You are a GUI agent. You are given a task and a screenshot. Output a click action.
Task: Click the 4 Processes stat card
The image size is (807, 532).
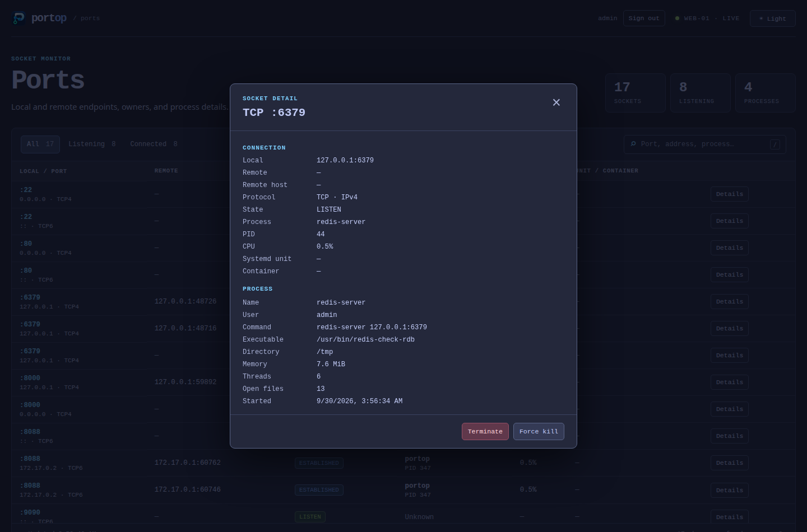766,93
